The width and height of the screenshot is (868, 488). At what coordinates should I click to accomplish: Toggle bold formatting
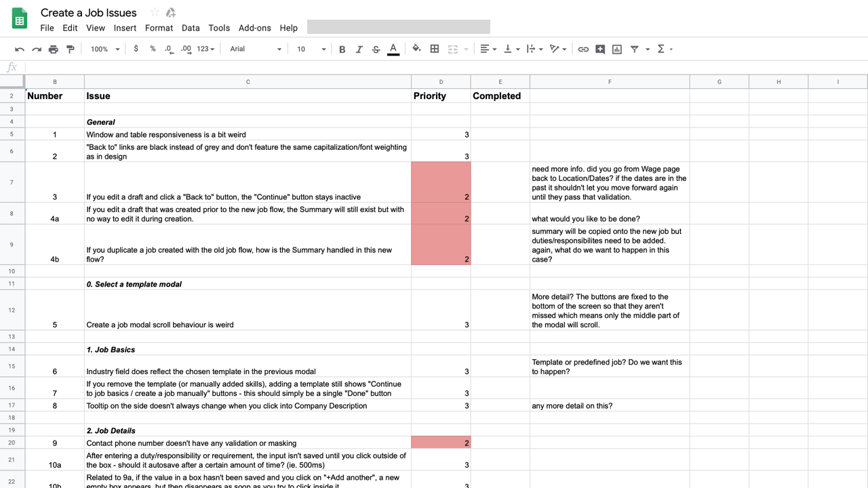(x=342, y=49)
